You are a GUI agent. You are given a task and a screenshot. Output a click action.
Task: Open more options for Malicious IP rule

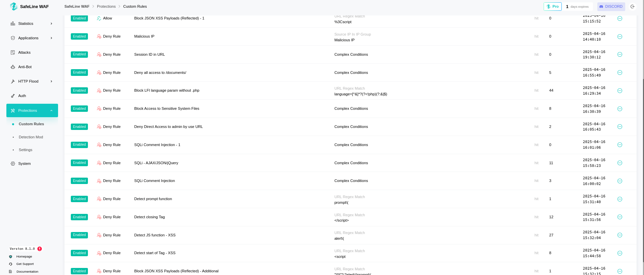tap(620, 37)
